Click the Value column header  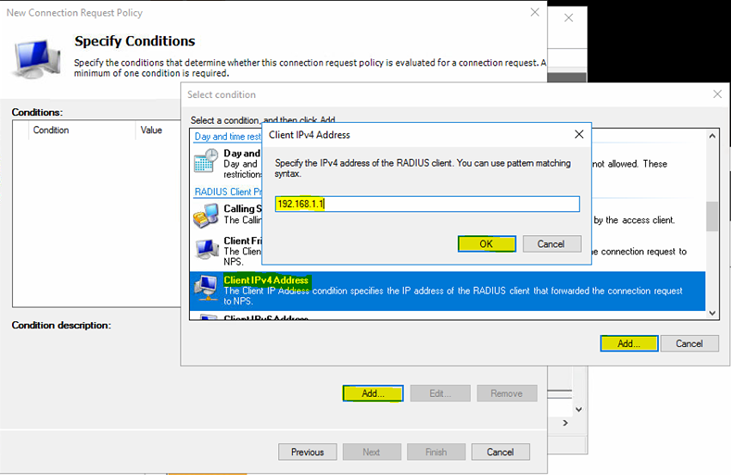pos(152,130)
